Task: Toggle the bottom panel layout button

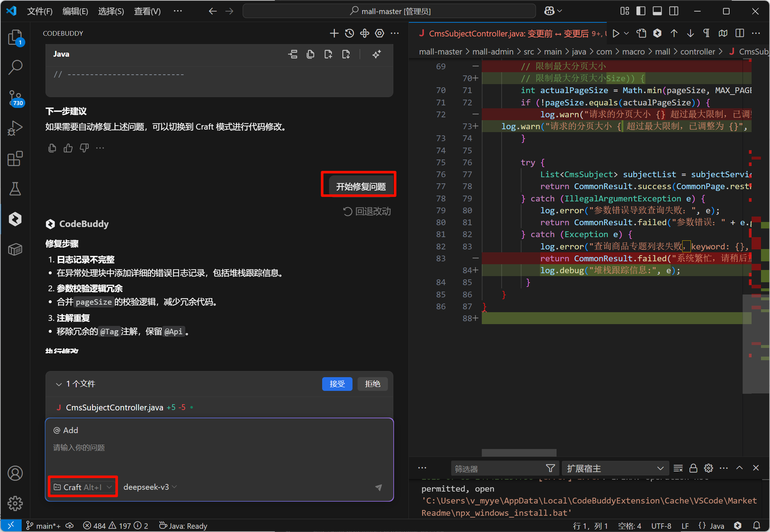Action: tap(657, 11)
